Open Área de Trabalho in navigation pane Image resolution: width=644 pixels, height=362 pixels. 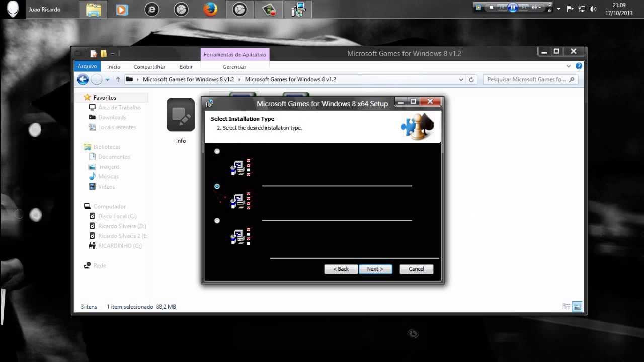[119, 107]
